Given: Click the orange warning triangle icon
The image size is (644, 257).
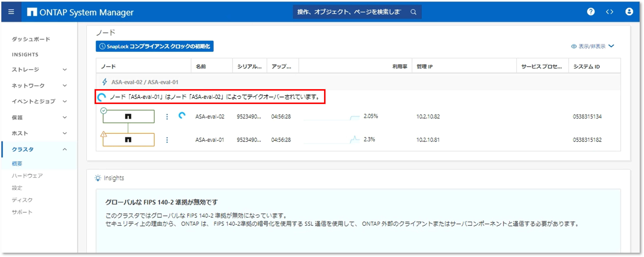Looking at the screenshot, I should (104, 134).
